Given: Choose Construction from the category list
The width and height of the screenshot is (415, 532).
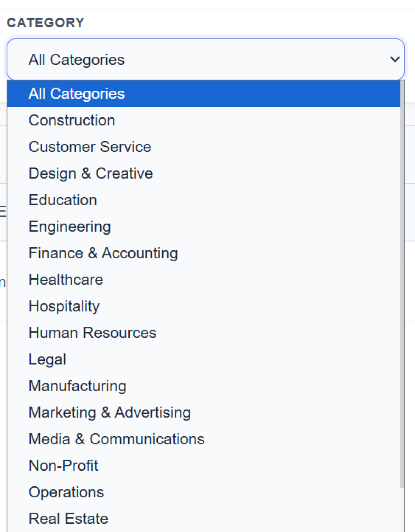Looking at the screenshot, I should point(203,120).
